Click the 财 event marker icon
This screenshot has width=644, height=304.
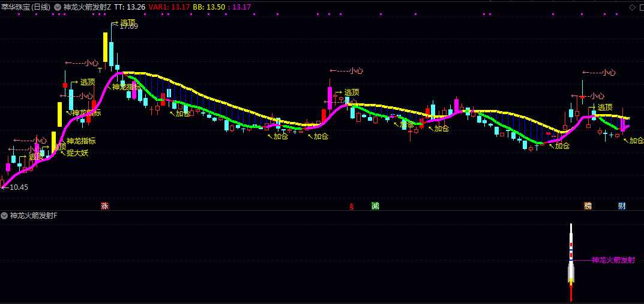pyautogui.click(x=622, y=206)
